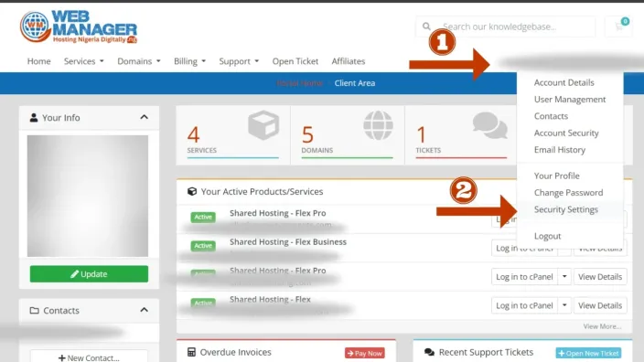The image size is (644, 362).
Task: Click Open New Ticket button
Action: point(588,353)
